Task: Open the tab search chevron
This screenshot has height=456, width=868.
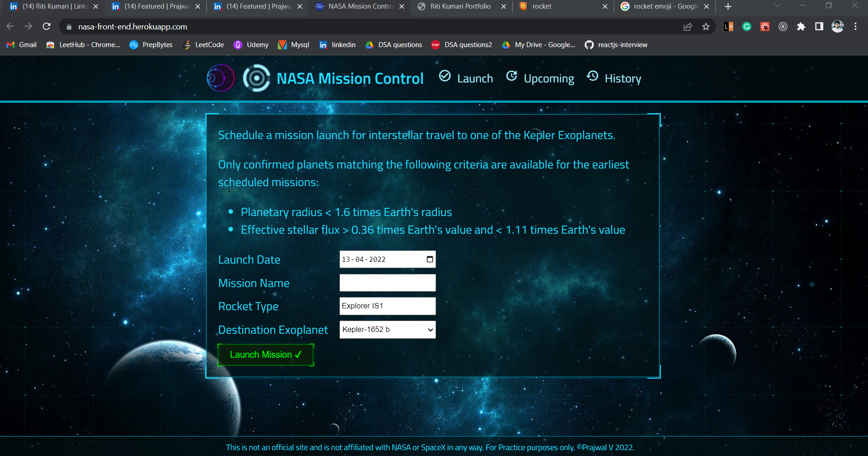Action: 777,5
